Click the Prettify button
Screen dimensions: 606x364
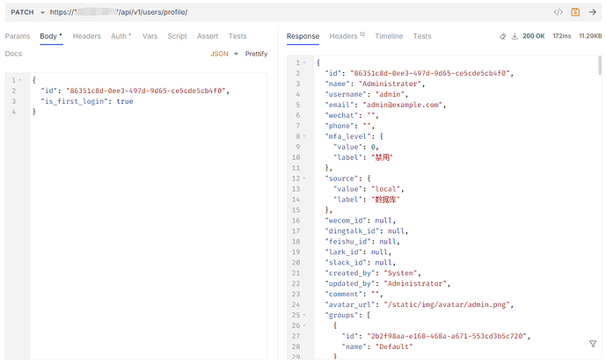point(256,54)
